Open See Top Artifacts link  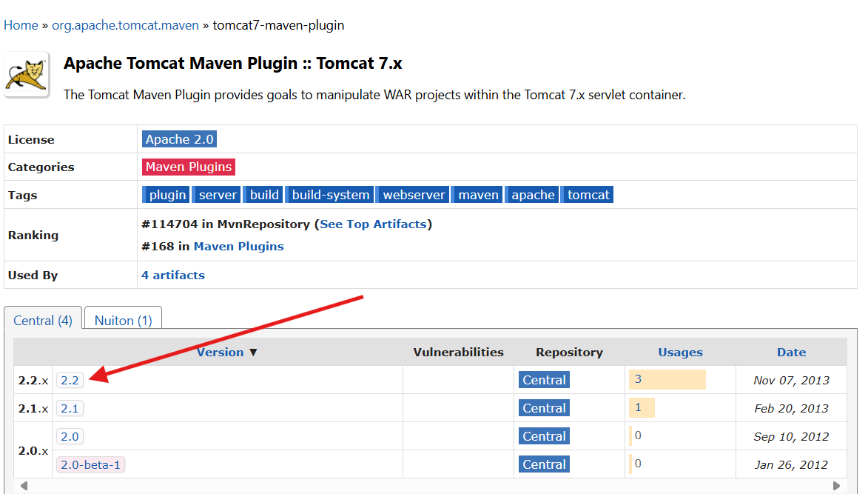[373, 224]
